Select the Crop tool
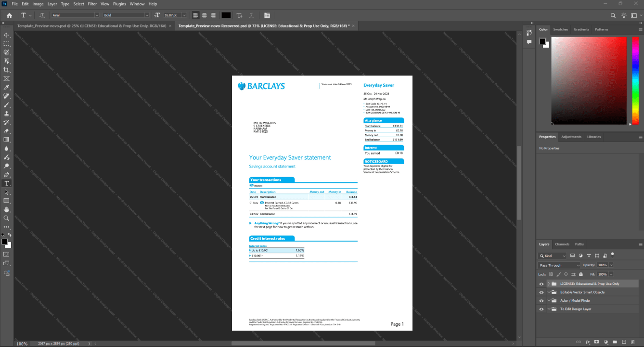 [7, 70]
